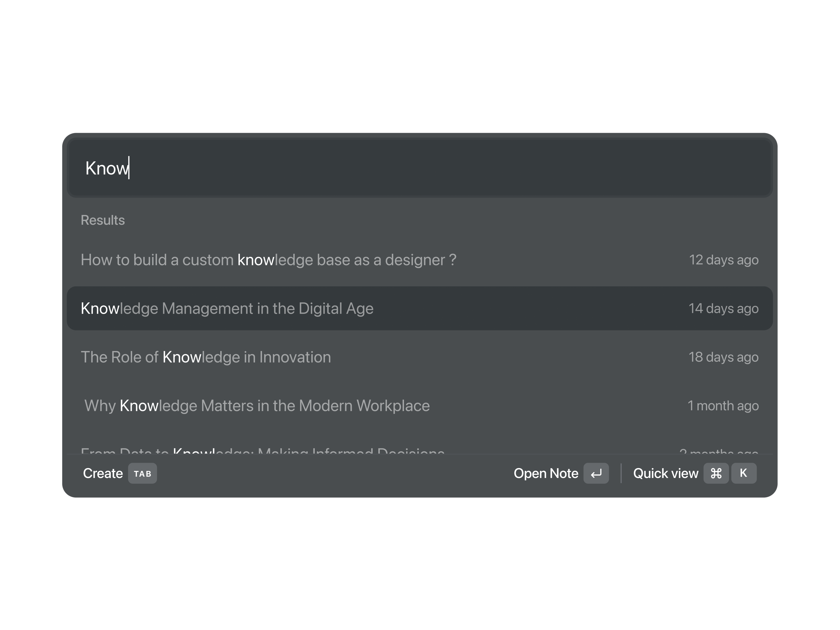Click the Results section header
Image resolution: width=840 pixels, height=630 pixels.
click(103, 220)
